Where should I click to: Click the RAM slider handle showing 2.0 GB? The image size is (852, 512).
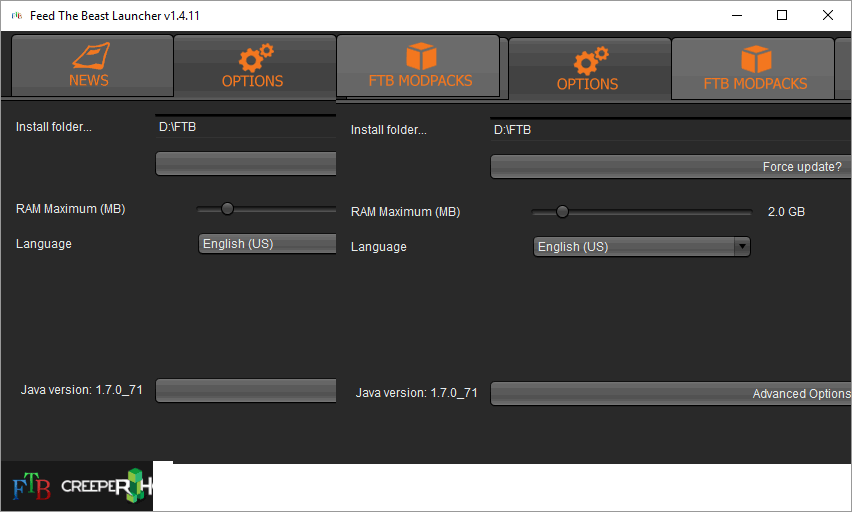[562, 211]
